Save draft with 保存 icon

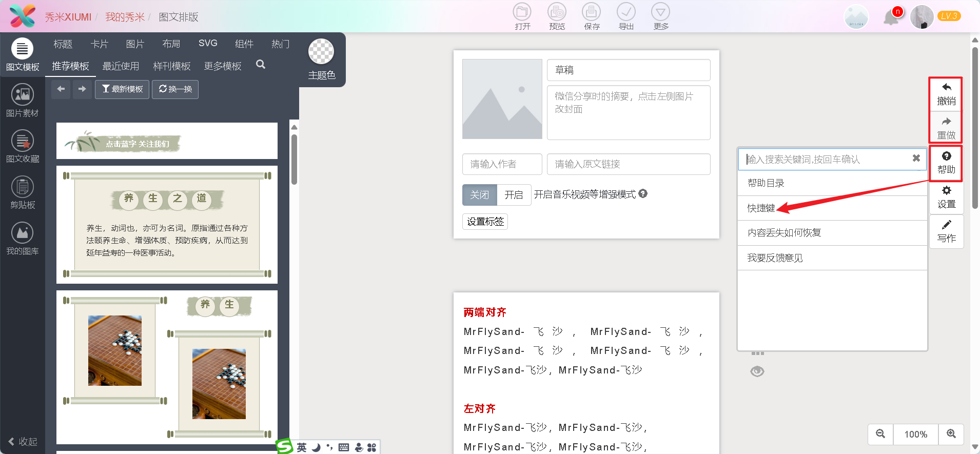592,16
